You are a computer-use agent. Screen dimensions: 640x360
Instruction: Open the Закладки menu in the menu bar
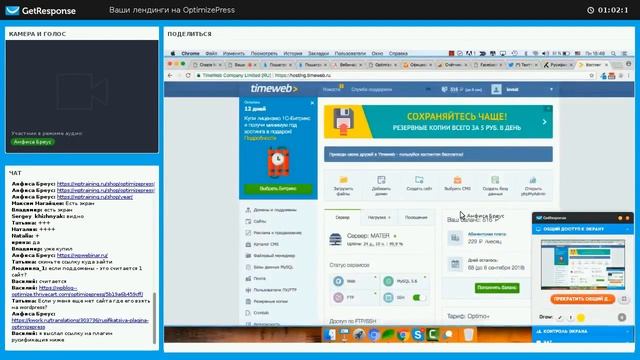[x=318, y=53]
